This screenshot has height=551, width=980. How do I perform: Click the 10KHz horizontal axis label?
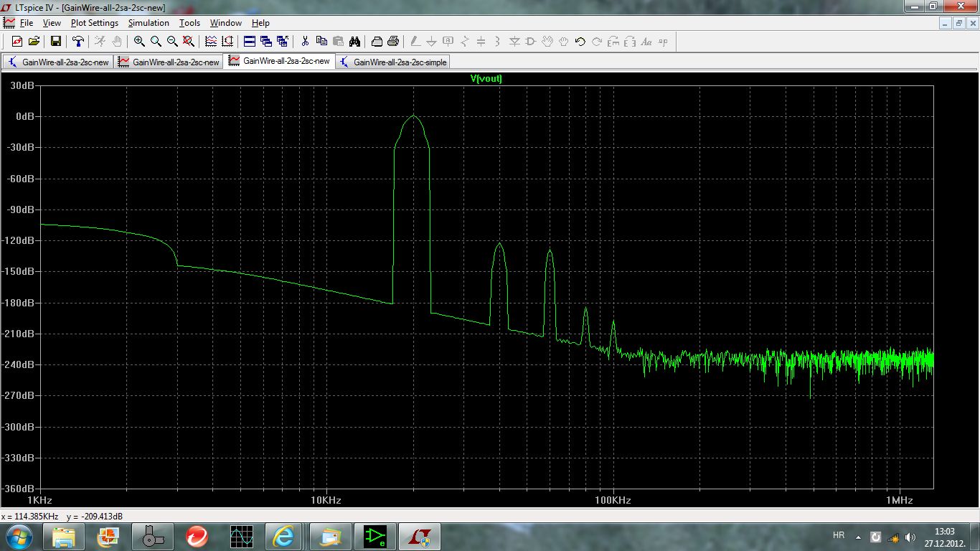(326, 500)
